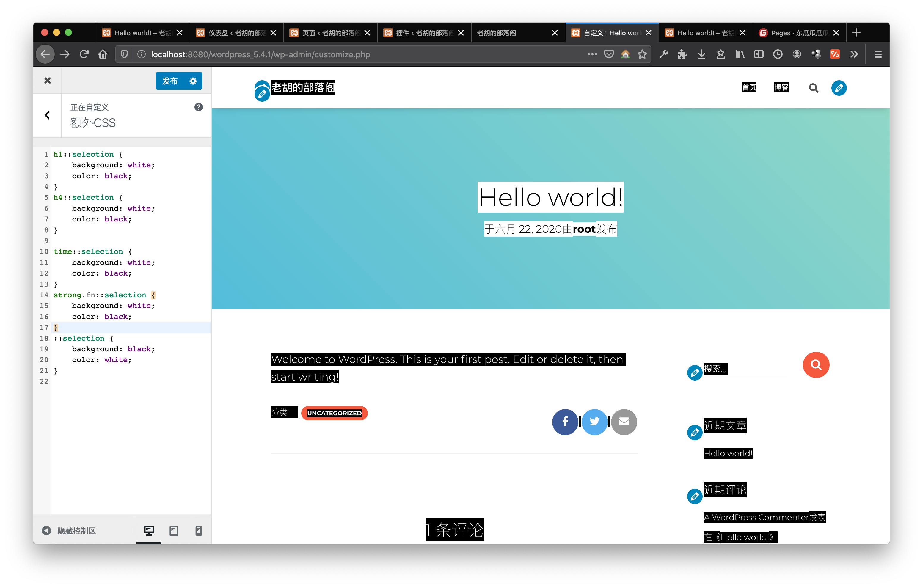
Task: Share post on Facebook
Action: pyautogui.click(x=565, y=422)
